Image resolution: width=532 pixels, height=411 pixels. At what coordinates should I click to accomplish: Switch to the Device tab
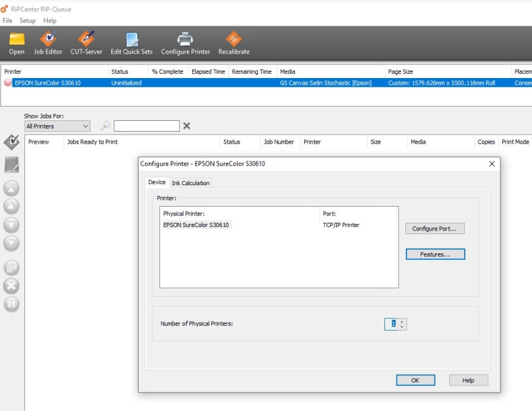click(157, 182)
